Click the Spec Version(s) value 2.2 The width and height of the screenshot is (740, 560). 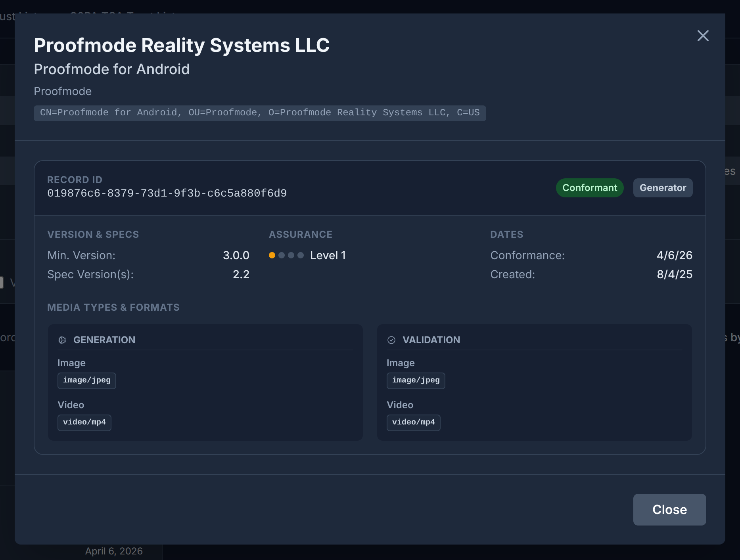pos(241,274)
